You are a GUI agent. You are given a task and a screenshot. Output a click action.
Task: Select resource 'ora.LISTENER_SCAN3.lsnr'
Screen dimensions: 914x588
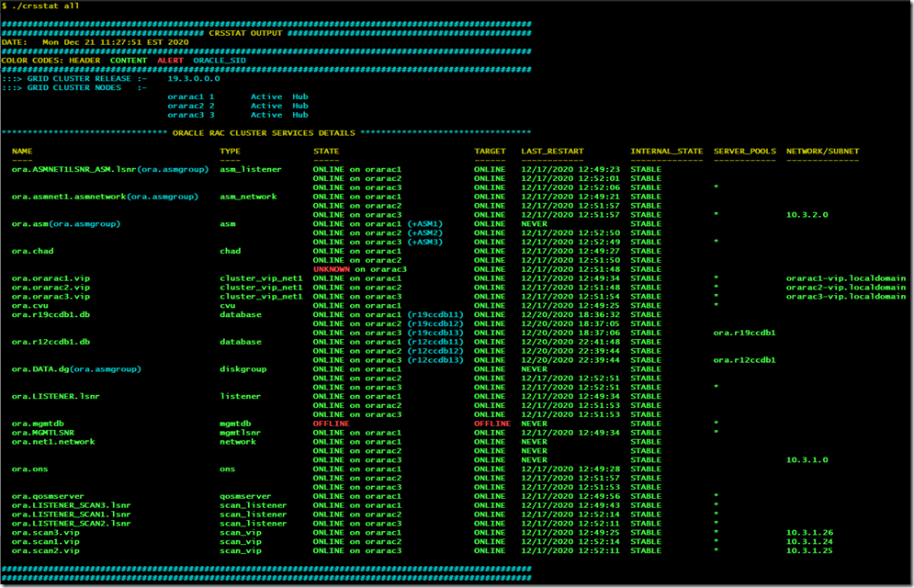click(x=71, y=505)
